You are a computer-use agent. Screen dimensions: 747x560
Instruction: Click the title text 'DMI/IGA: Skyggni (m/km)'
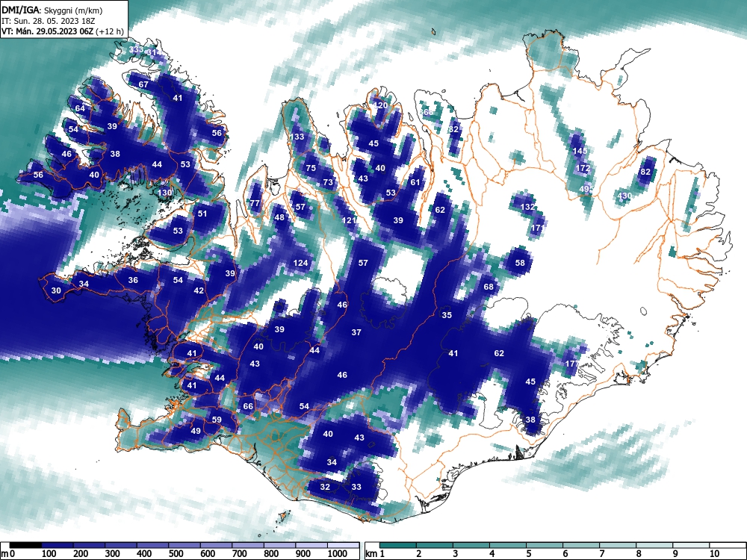pos(52,10)
